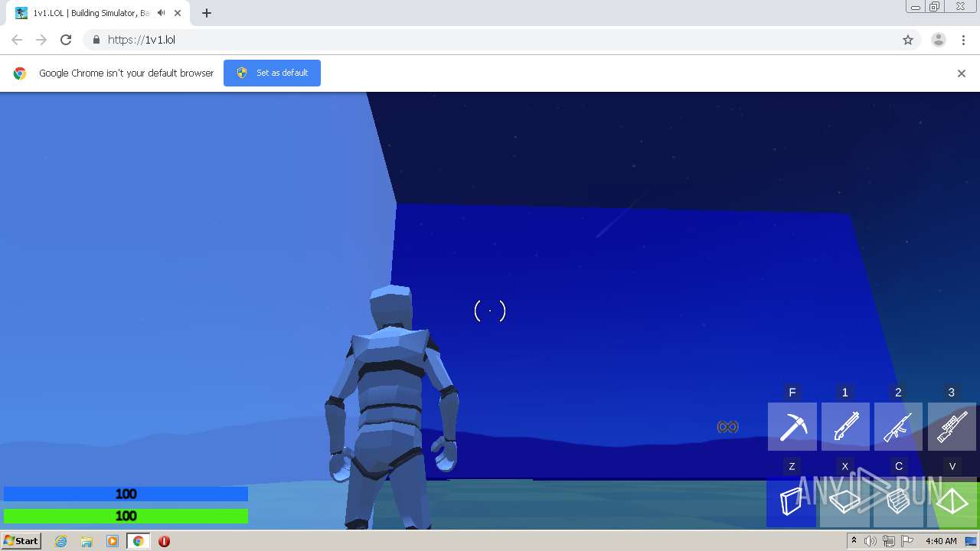Choose the floor build piece X

(844, 503)
